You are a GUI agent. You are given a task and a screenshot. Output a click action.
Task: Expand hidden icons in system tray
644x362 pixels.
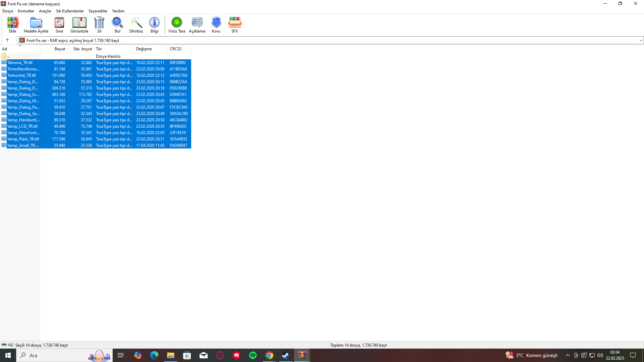point(567,355)
